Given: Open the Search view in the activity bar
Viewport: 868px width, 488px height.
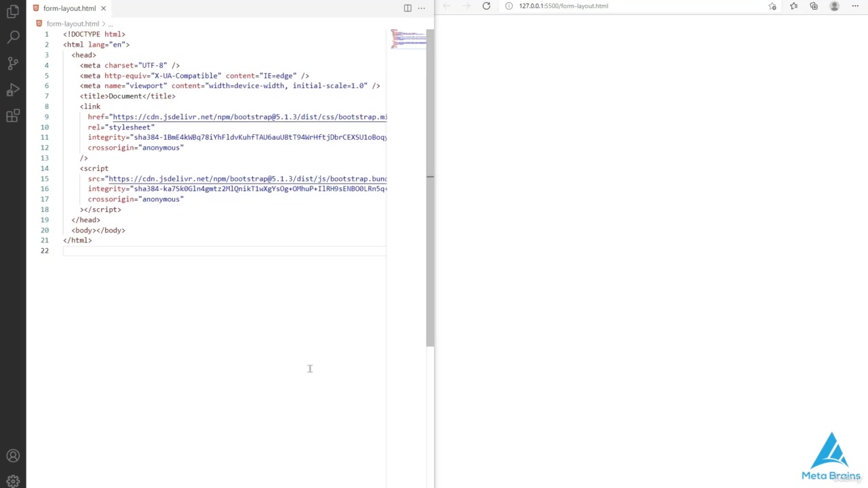Looking at the screenshot, I should click(13, 37).
